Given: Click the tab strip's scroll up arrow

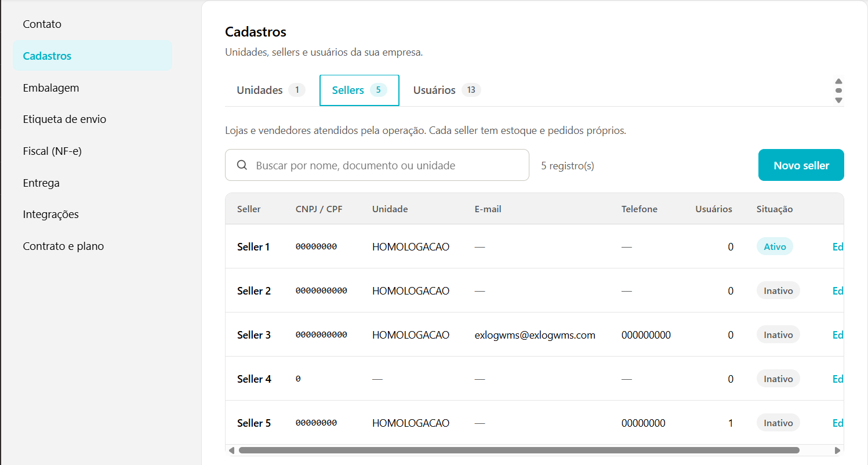Looking at the screenshot, I should [838, 81].
